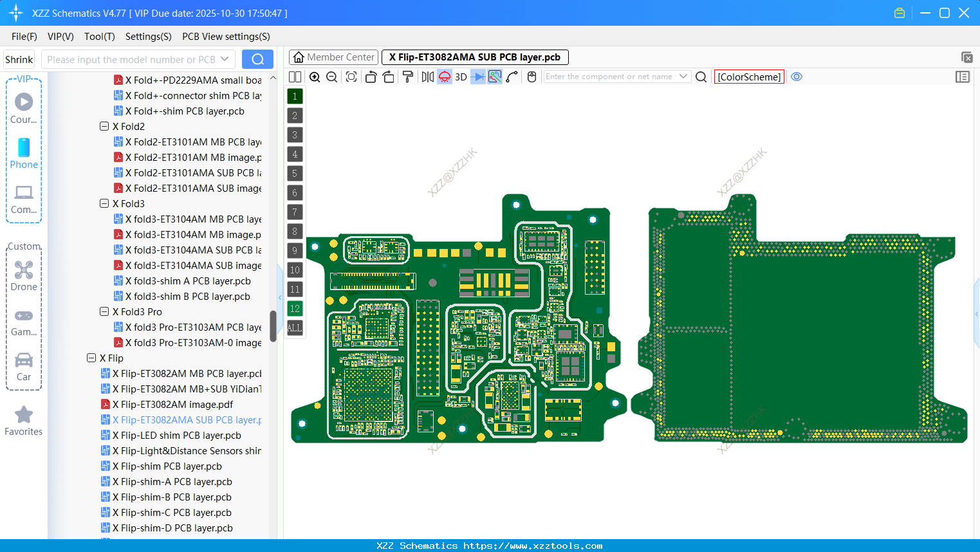This screenshot has width=980, height=552.
Task: Click the mouse settings icon
Action: coord(532,77)
